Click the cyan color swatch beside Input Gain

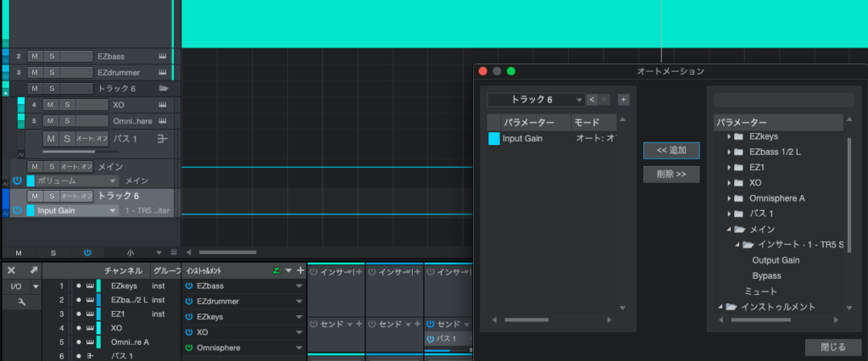[x=494, y=138]
